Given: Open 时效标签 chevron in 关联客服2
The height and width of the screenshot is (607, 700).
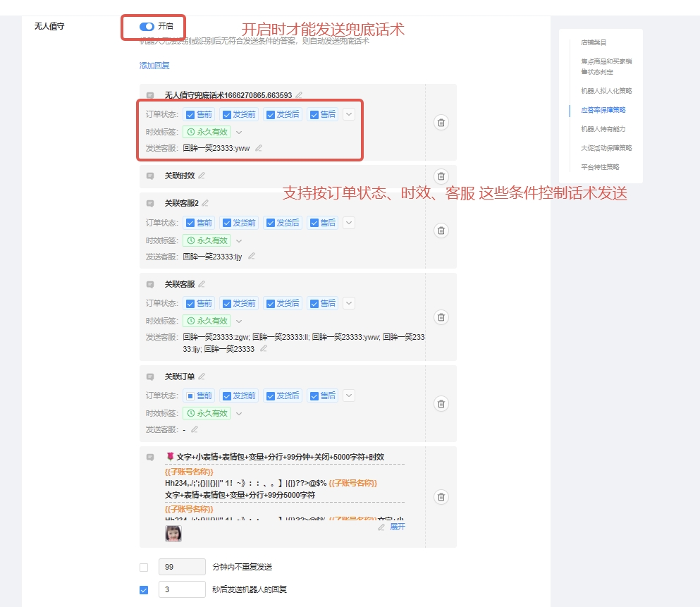Looking at the screenshot, I should click(x=239, y=240).
